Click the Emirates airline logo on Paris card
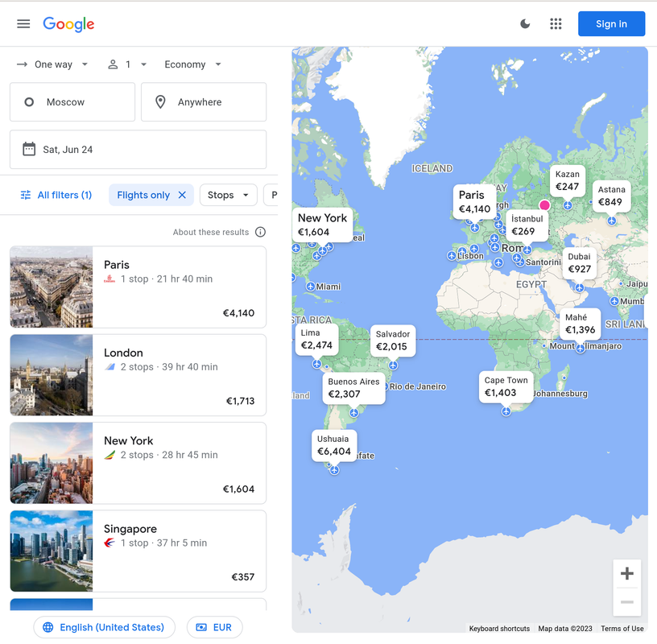Screen dimensions: 657x644 109,279
